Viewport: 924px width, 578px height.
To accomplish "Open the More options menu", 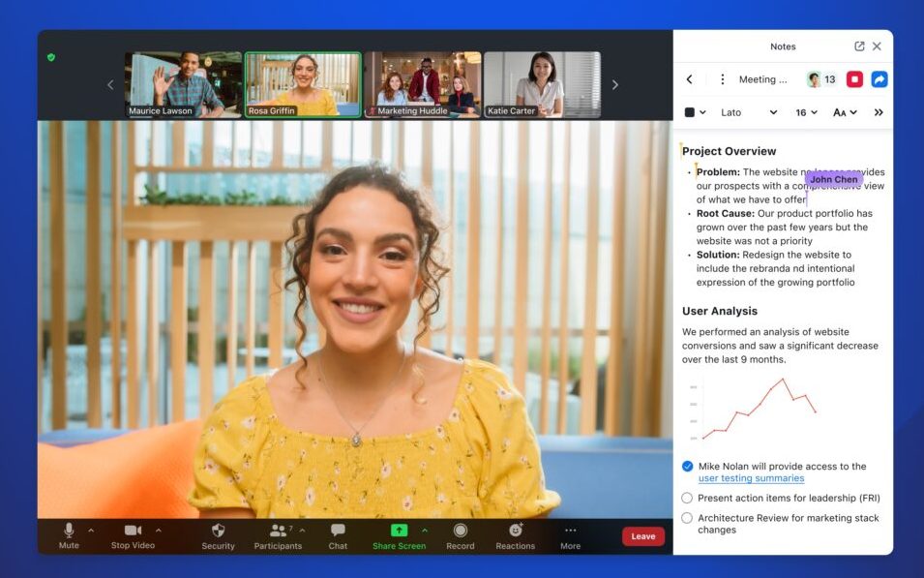I will click(570, 531).
